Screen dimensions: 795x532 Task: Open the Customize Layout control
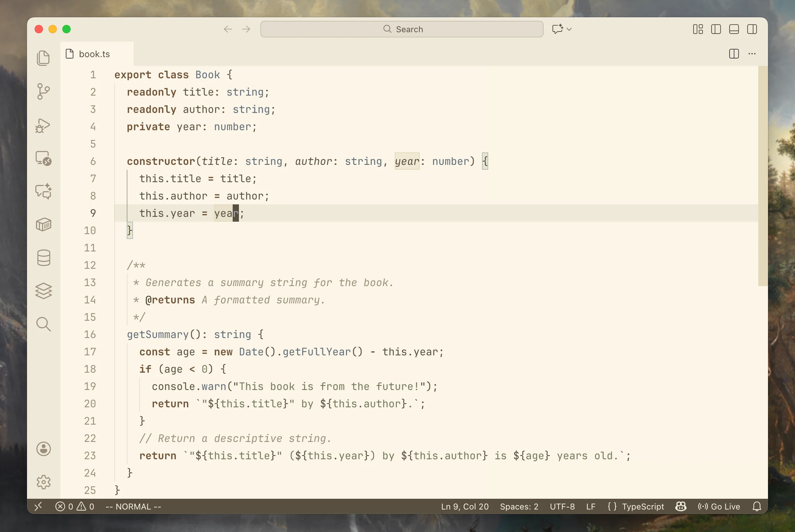point(698,29)
